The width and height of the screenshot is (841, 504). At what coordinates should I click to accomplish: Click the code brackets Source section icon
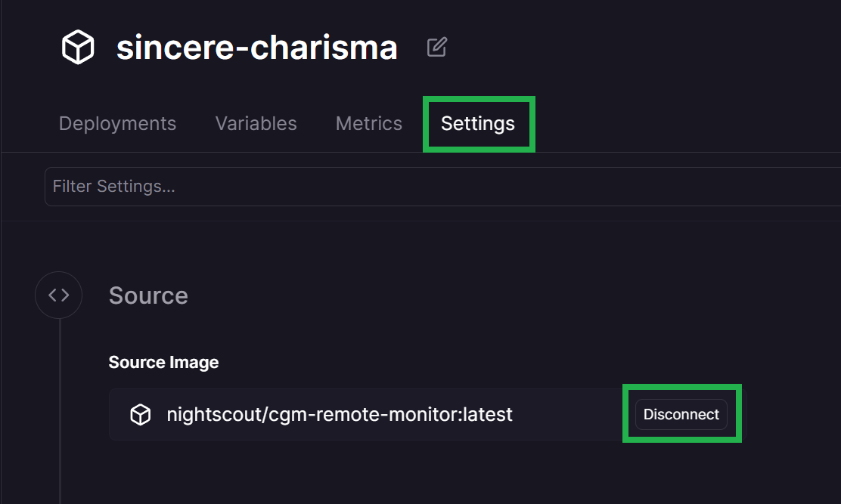pyautogui.click(x=58, y=295)
